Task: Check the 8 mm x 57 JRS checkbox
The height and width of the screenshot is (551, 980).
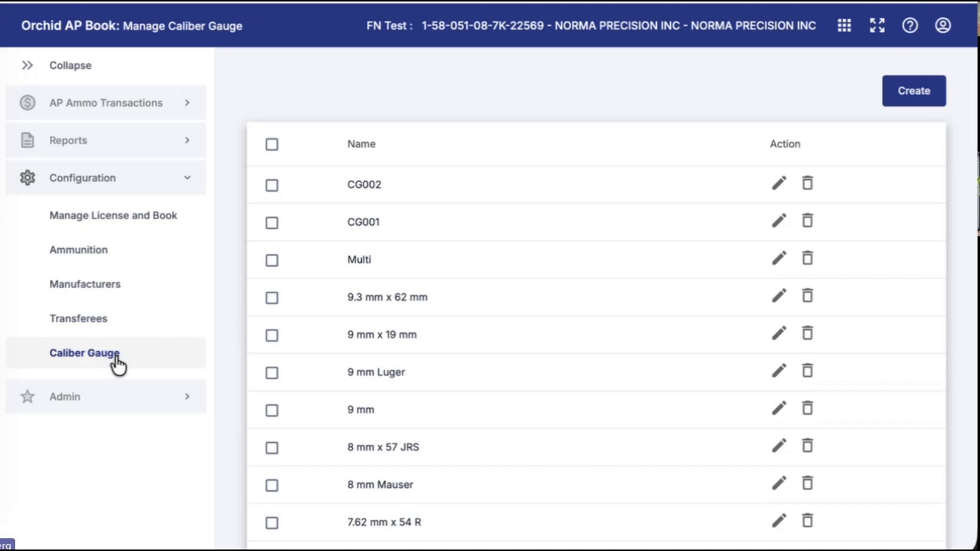Action: pos(272,448)
